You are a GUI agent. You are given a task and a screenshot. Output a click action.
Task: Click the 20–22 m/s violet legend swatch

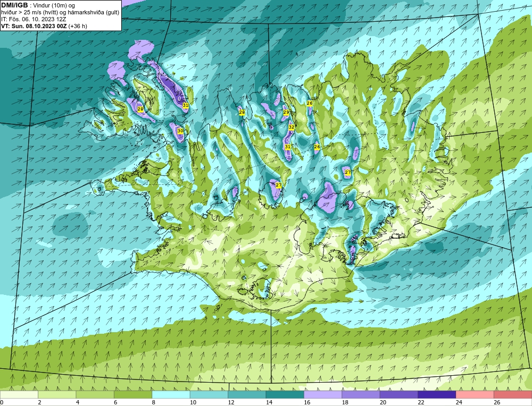pos(399,394)
